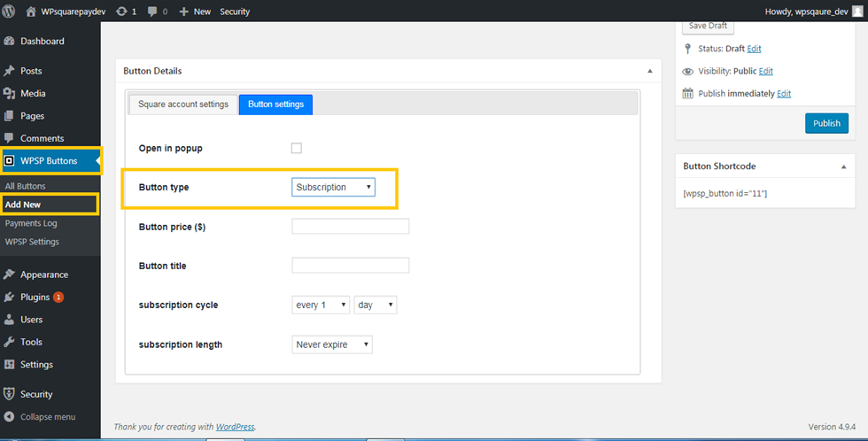Edit the Publish immediately link
Image resolution: width=868 pixels, height=441 pixels.
[x=784, y=94]
